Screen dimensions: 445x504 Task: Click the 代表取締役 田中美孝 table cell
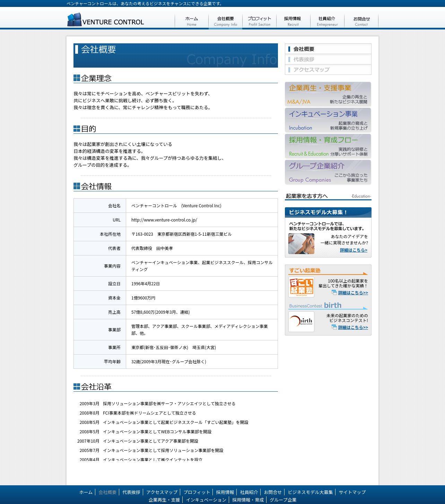[202, 248]
